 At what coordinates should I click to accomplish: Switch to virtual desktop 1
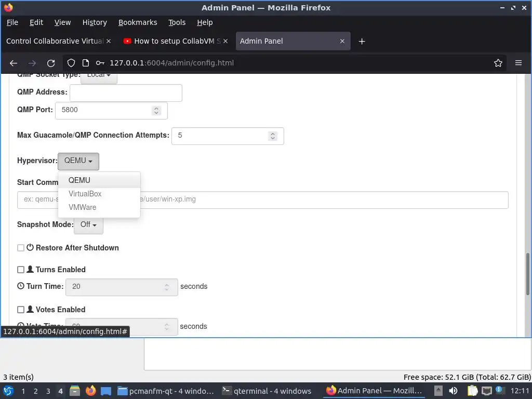(23, 392)
